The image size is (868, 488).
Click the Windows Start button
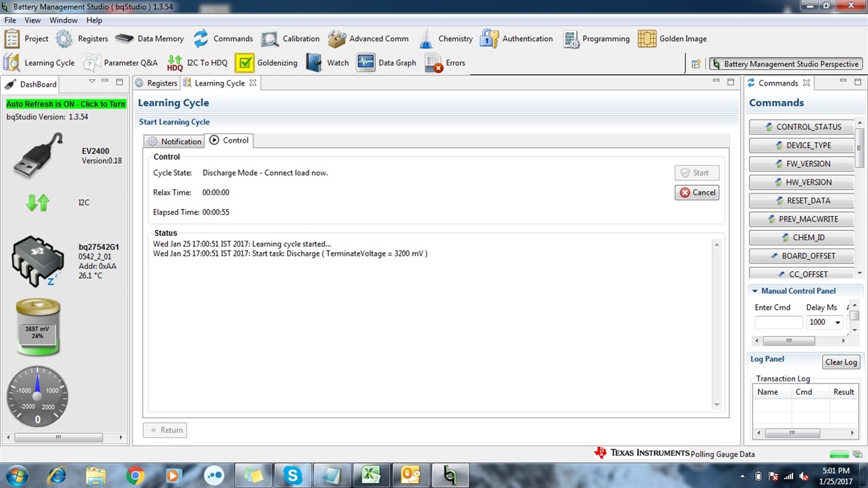(x=17, y=476)
